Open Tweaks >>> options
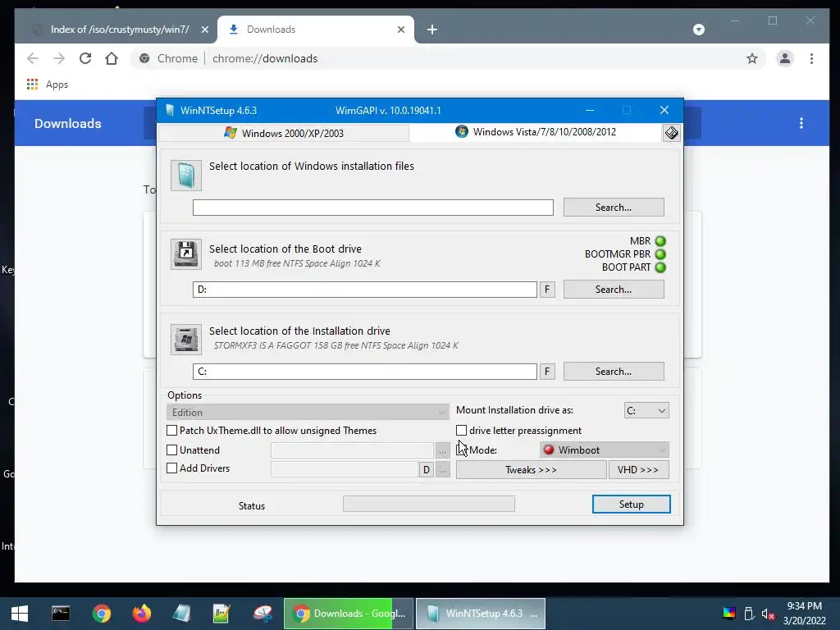Viewport: 840px width, 630px height. pos(531,470)
